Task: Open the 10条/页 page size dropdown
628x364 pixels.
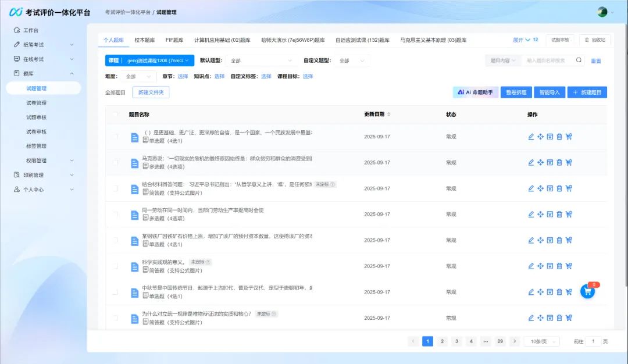Action: tap(542, 341)
